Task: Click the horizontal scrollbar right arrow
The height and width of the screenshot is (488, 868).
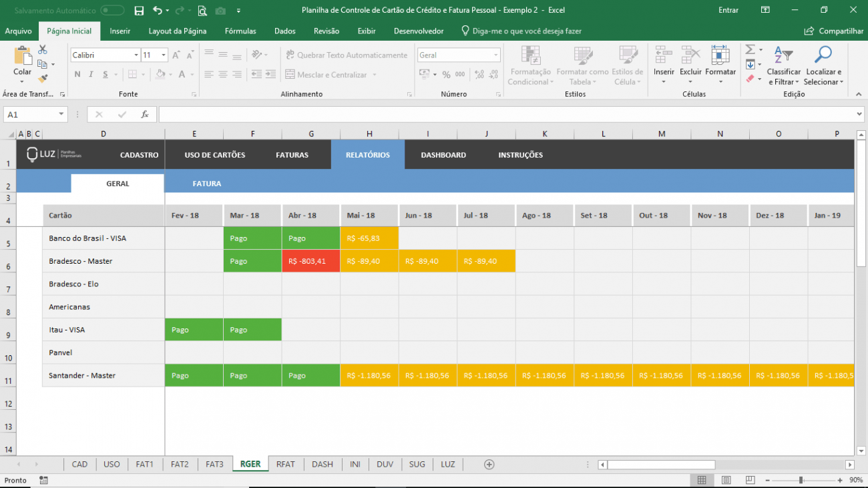Action: 850,465
